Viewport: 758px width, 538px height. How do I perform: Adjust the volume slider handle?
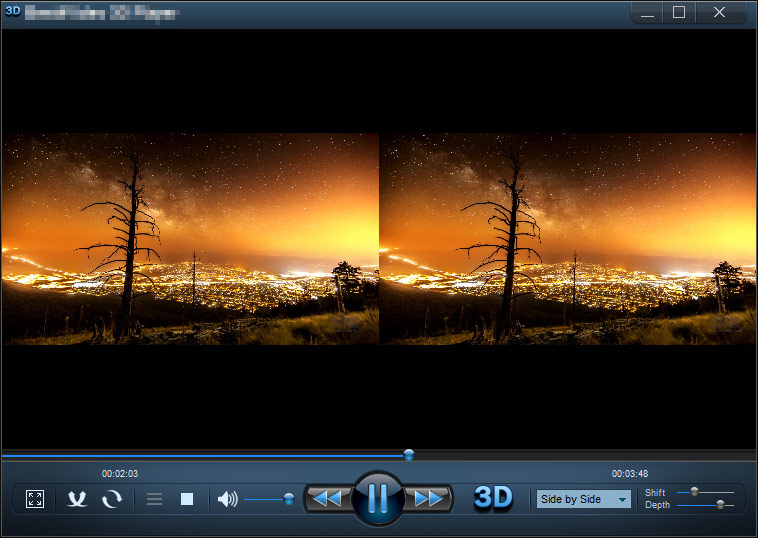tap(289, 499)
